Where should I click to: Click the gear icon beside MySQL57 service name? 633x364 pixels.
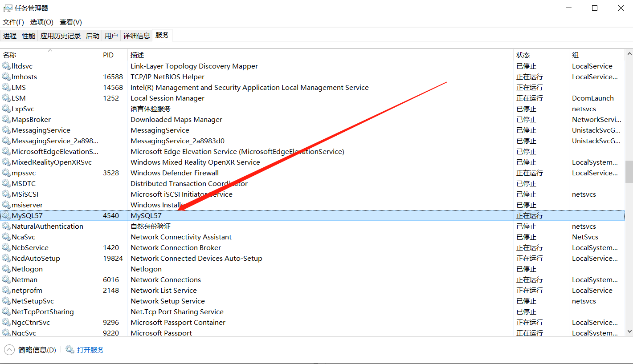(6, 215)
